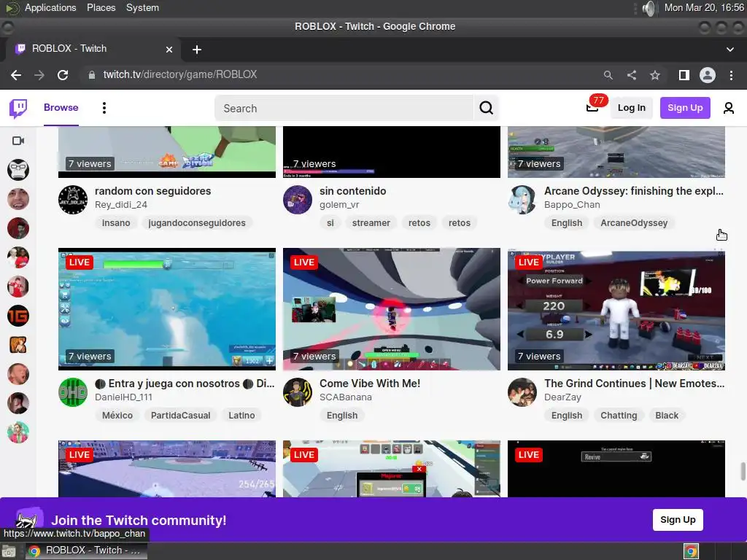Open the 'random con seguidores' stream title
The image size is (747, 560).
pyautogui.click(x=152, y=191)
